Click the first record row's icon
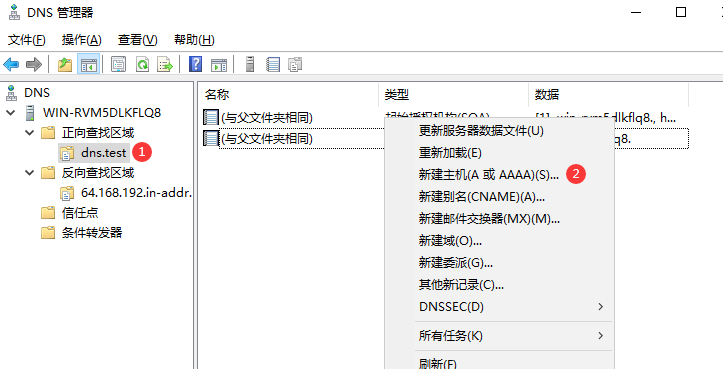This screenshot has width=723, height=369. (x=211, y=117)
